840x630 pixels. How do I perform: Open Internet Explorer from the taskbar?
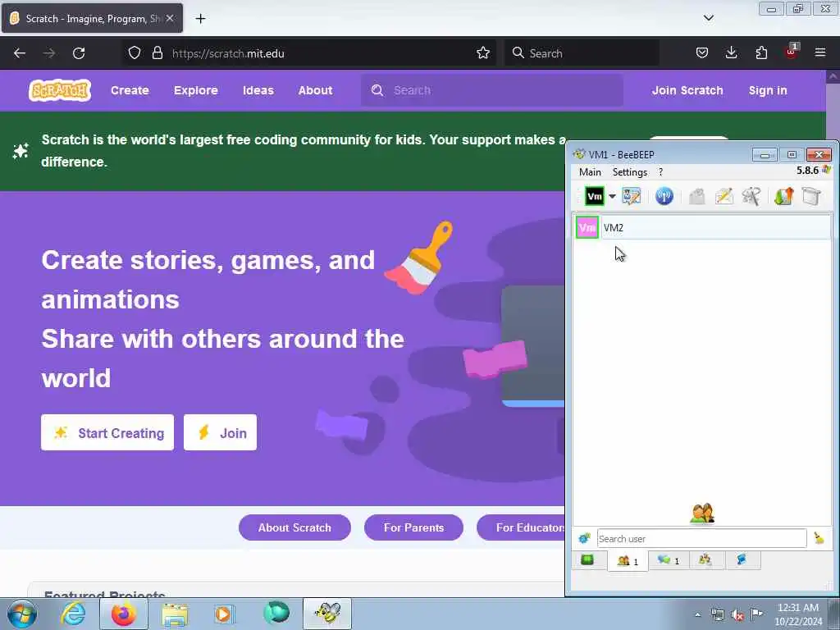point(73,614)
